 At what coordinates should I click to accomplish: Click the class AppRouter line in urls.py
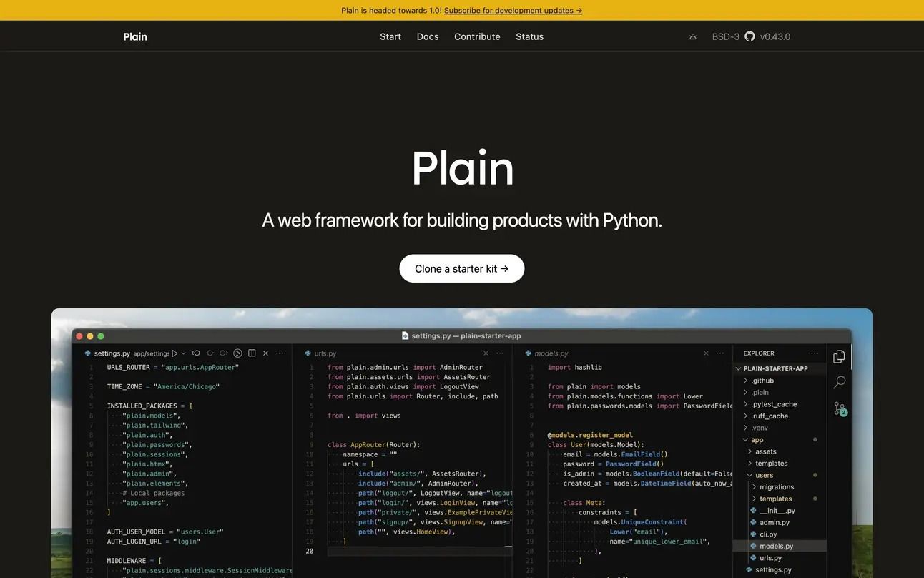374,444
